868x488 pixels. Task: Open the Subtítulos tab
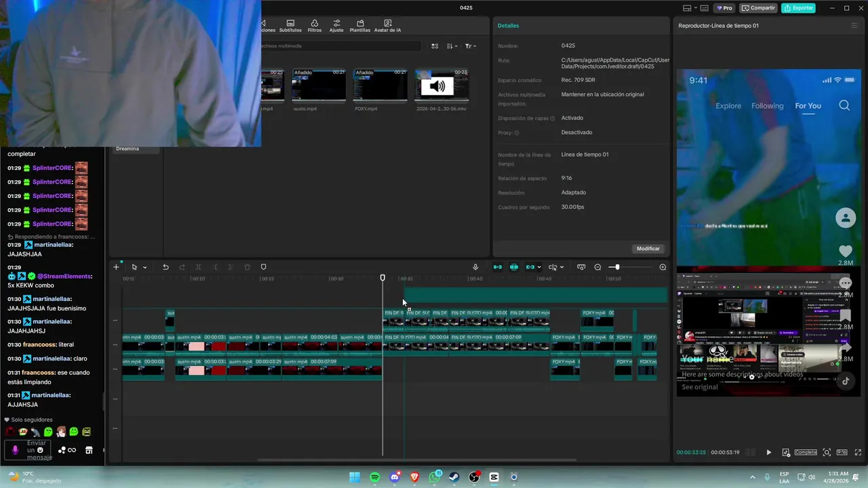click(x=290, y=26)
